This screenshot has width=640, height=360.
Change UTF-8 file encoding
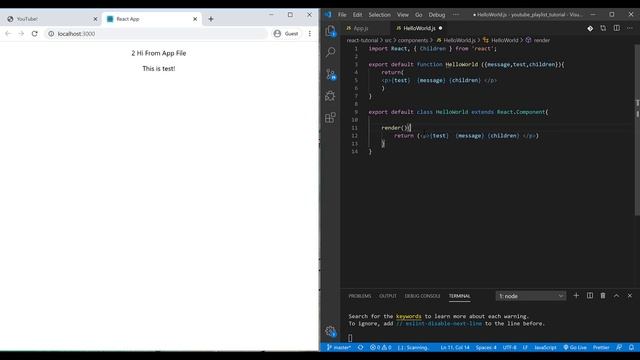[x=509, y=347]
